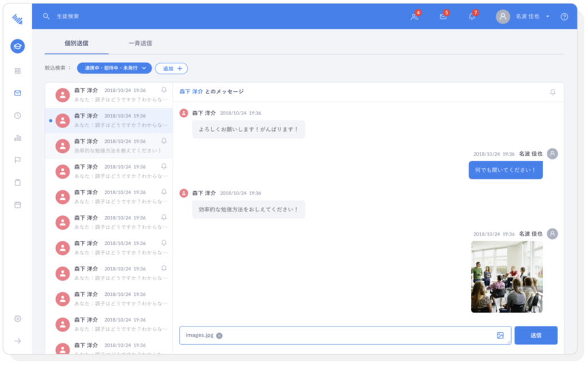The image size is (588, 366).
Task: Click the mail icon in left sidebar
Action: point(17,93)
